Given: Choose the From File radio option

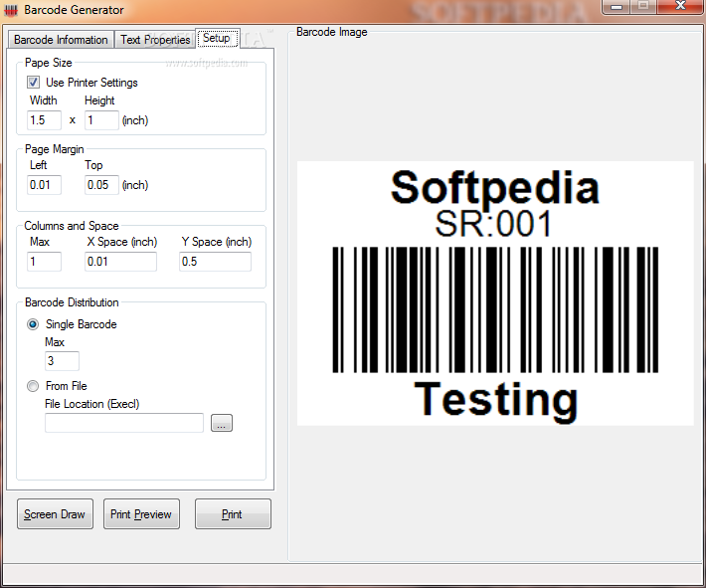Looking at the screenshot, I should click(33, 386).
